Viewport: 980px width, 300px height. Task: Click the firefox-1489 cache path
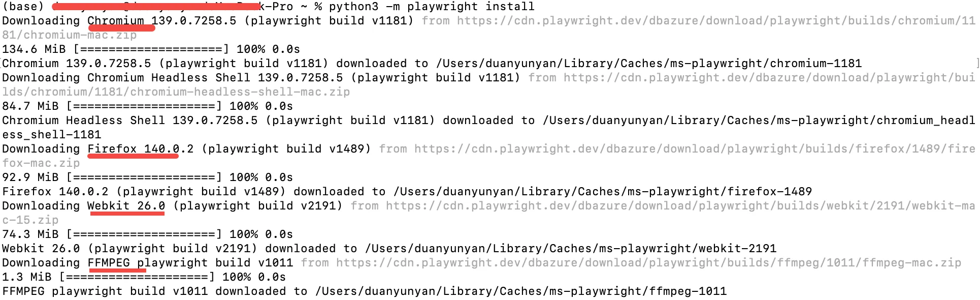point(603,192)
